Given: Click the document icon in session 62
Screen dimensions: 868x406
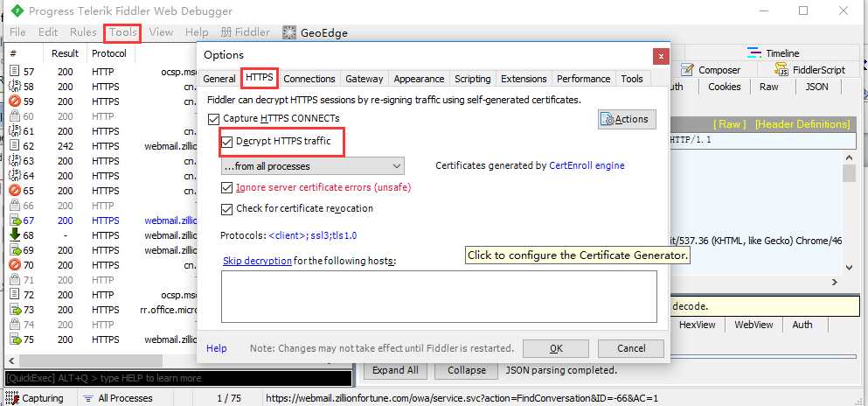Looking at the screenshot, I should pyautogui.click(x=15, y=146).
